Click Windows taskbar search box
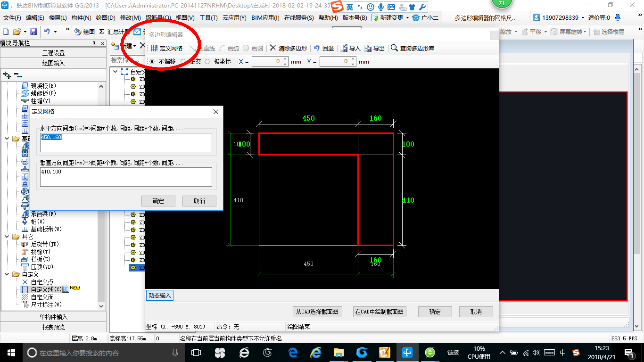644x362 pixels. pos(104,352)
